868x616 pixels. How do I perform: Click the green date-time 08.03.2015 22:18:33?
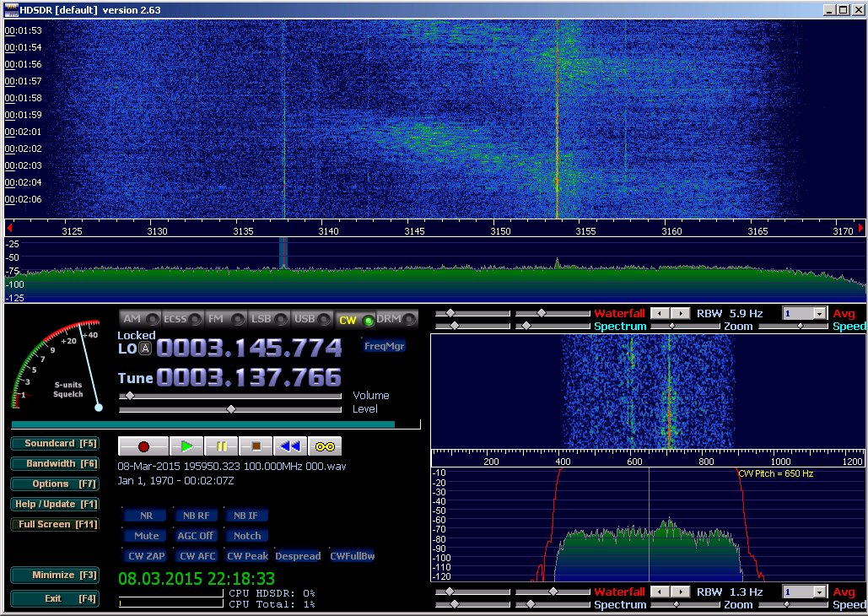coord(197,579)
